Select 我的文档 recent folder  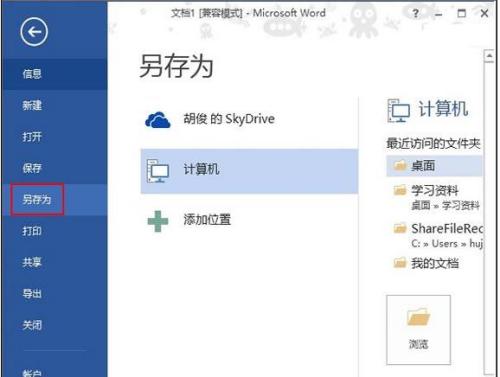pyautogui.click(x=434, y=263)
